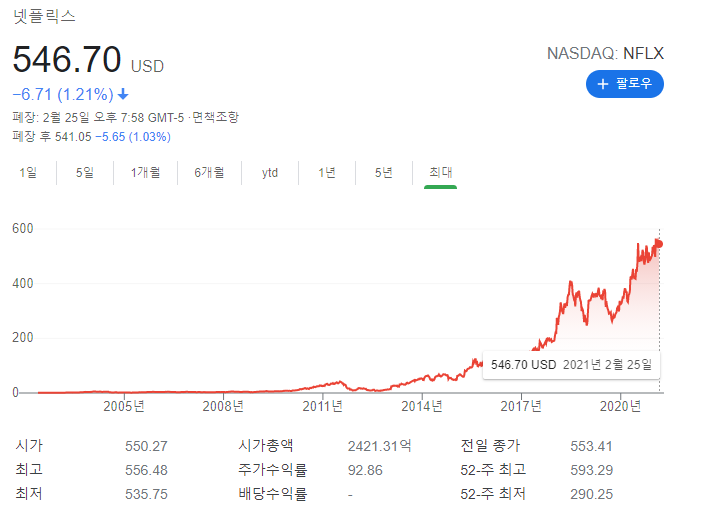The image size is (709, 515).
Task: Click the 2005년 axis label
Action: pyautogui.click(x=123, y=406)
